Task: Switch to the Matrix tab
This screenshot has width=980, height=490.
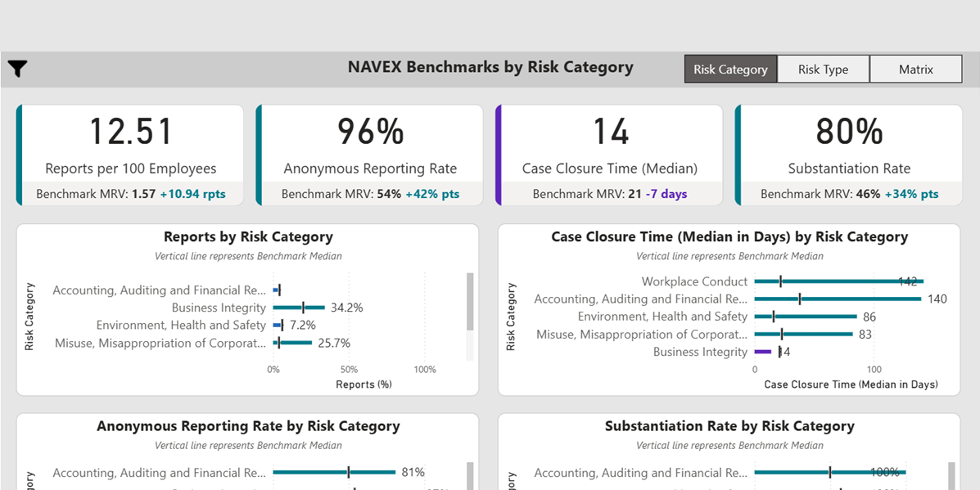Action: pos(915,70)
